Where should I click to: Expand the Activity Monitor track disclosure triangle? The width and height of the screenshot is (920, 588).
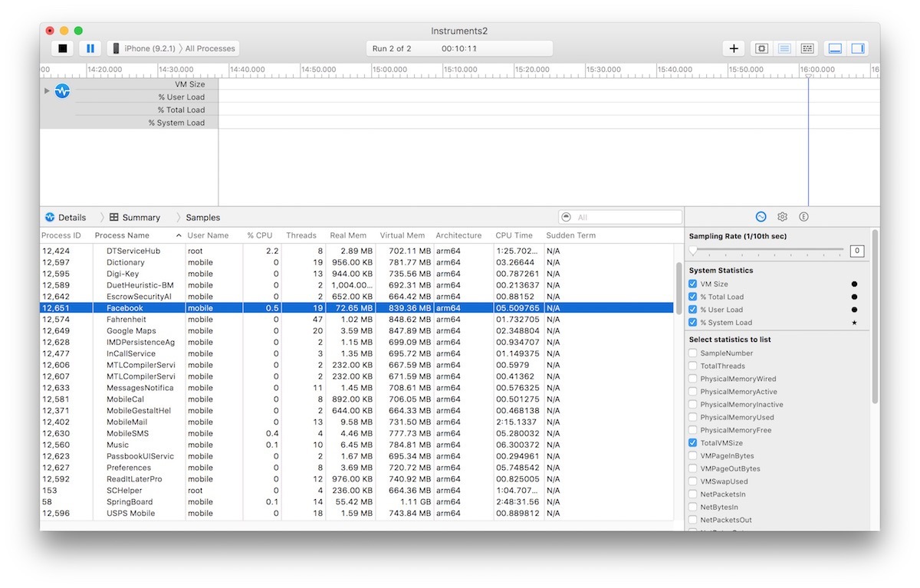point(47,90)
